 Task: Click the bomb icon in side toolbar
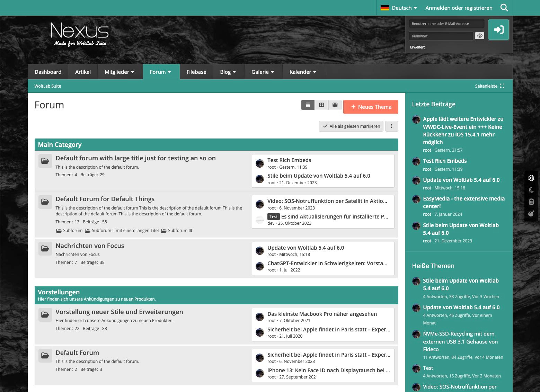point(531,214)
